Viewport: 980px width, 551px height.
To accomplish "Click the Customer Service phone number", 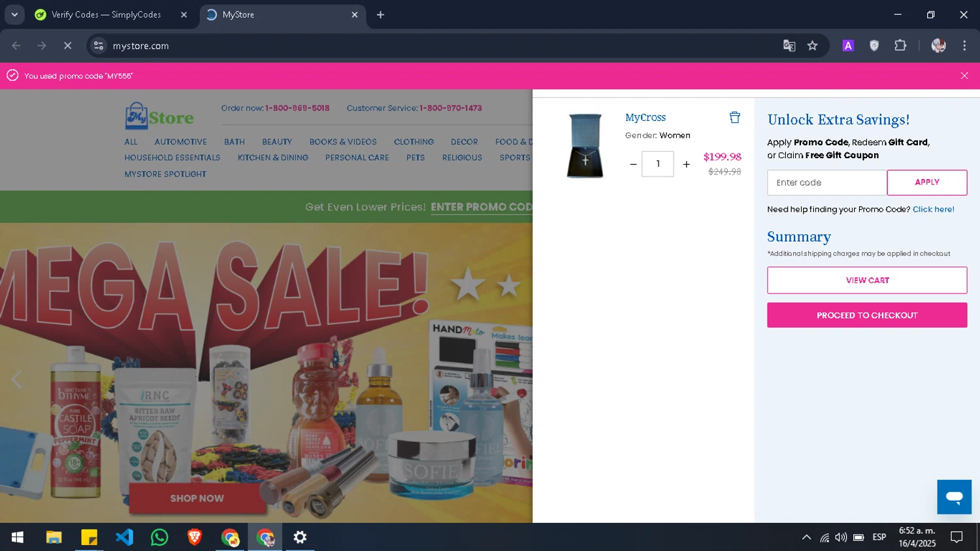I will click(451, 108).
